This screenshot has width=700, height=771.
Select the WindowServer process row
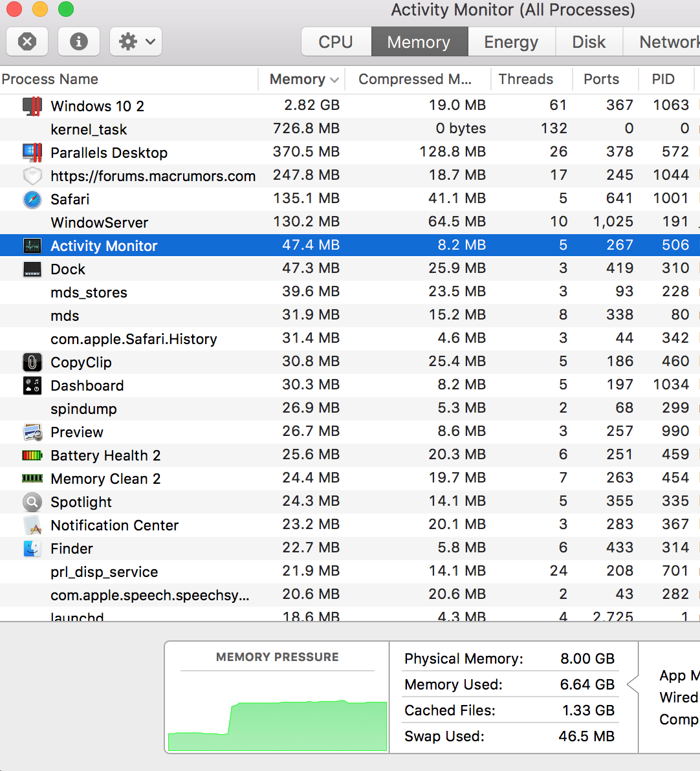350,223
